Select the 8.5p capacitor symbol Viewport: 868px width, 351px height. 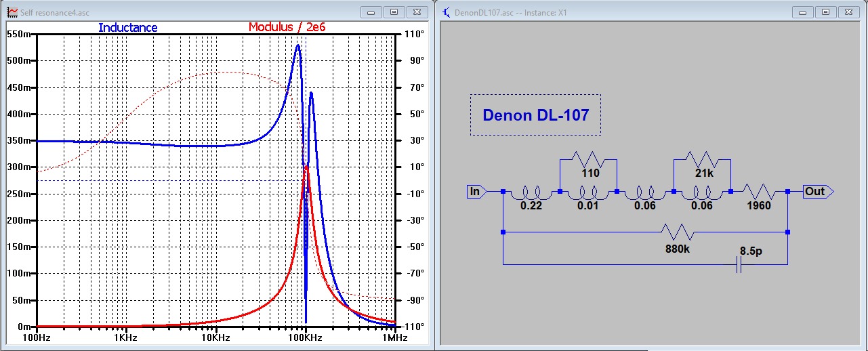(x=739, y=264)
